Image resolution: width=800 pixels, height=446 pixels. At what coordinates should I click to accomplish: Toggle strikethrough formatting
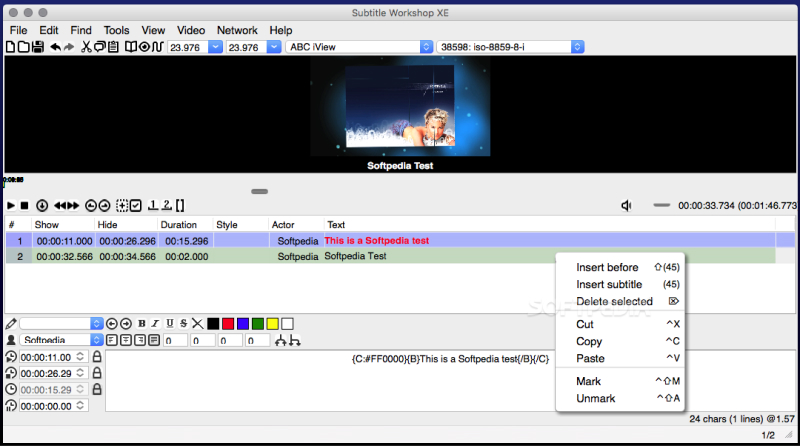(x=184, y=324)
